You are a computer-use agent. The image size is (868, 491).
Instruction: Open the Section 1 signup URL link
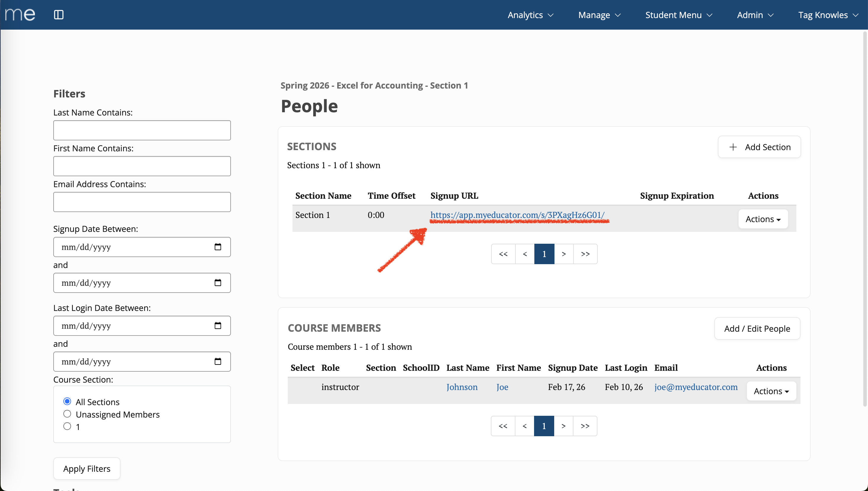pyautogui.click(x=517, y=215)
